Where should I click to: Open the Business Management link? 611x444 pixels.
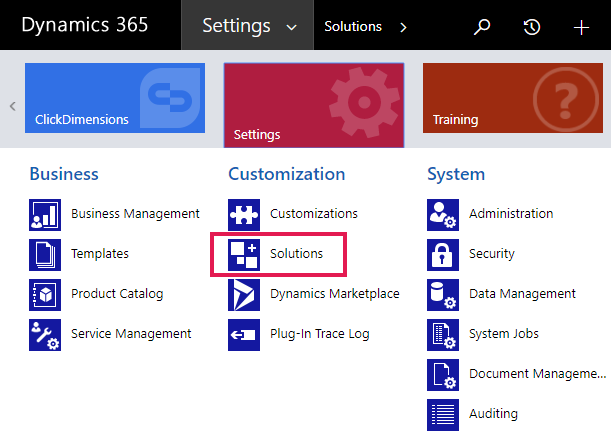point(135,214)
